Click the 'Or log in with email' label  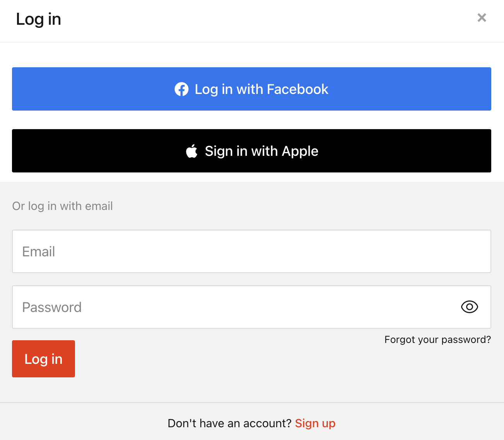click(63, 206)
